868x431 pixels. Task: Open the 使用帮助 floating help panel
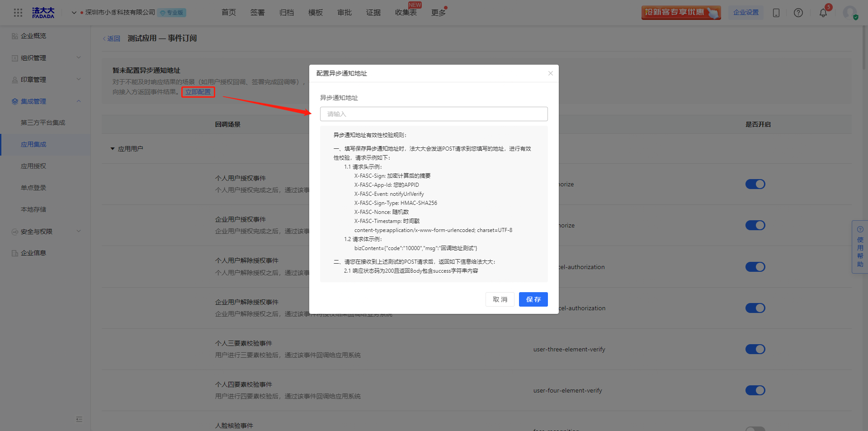860,247
